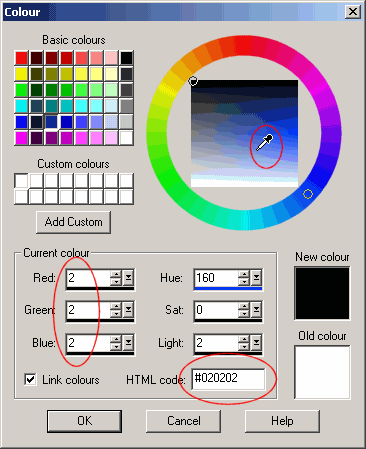Focus the Hue value field
This screenshot has height=449, width=366.
[x=216, y=278]
